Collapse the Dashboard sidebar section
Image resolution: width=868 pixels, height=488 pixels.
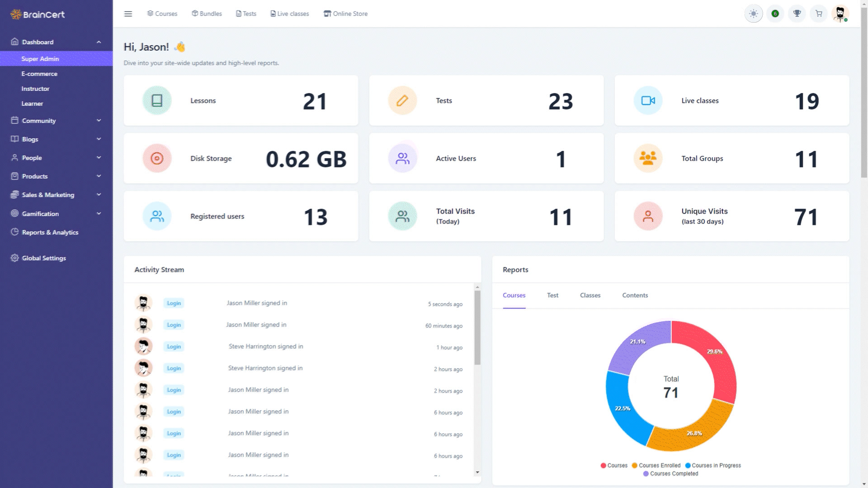(99, 42)
